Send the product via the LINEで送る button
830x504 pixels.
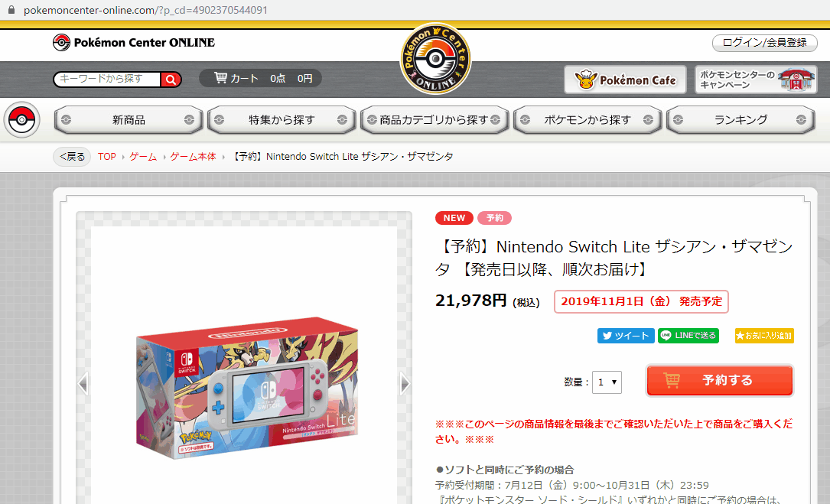[688, 336]
